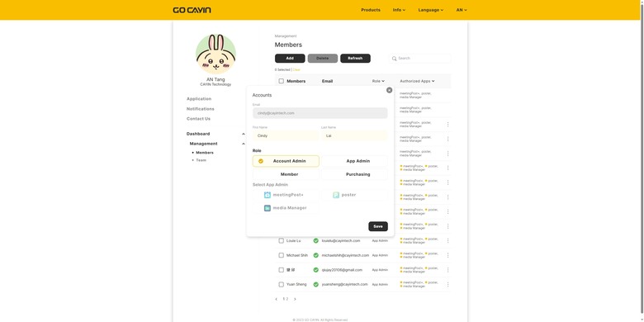The image size is (644, 322).
Task: Click the meetingPost+ app icon in the dialog
Action: [268, 195]
